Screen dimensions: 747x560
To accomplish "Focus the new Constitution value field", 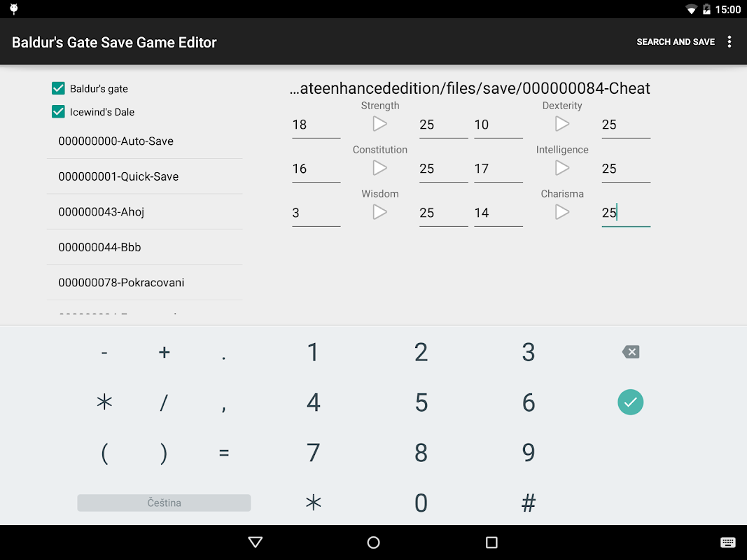I will tap(444, 169).
